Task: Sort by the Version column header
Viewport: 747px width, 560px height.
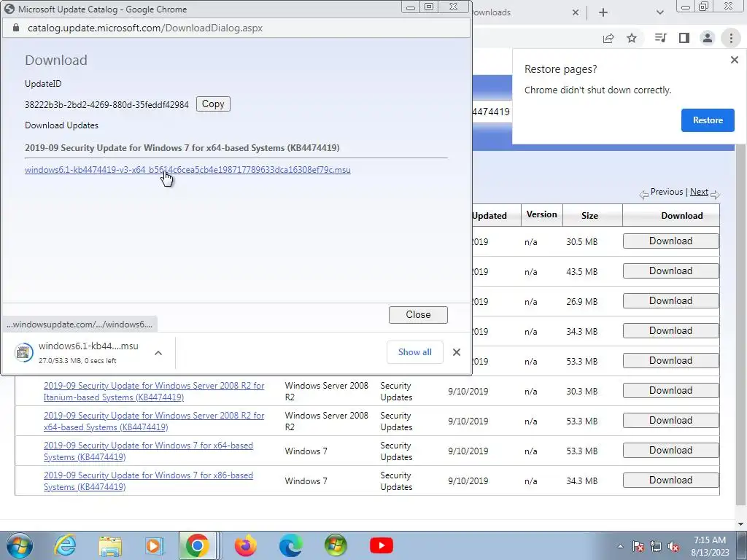Action: [x=542, y=215]
